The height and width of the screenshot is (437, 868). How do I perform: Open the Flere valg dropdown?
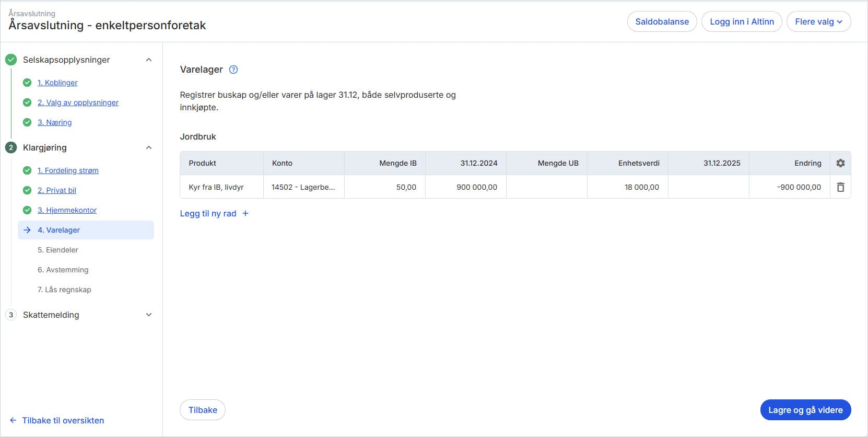coord(818,21)
